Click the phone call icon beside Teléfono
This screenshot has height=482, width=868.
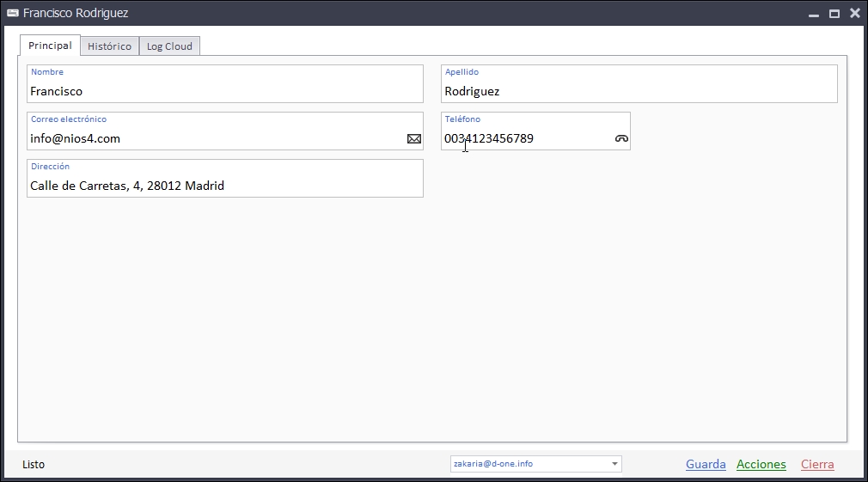(621, 138)
